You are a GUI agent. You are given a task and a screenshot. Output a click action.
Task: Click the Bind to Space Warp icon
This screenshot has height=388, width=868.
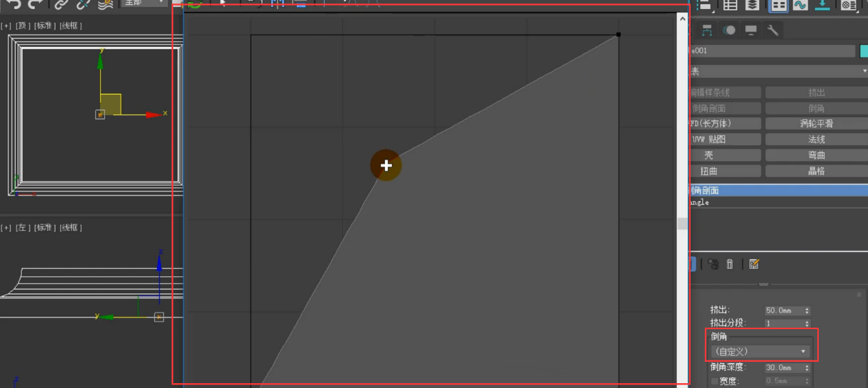[105, 5]
